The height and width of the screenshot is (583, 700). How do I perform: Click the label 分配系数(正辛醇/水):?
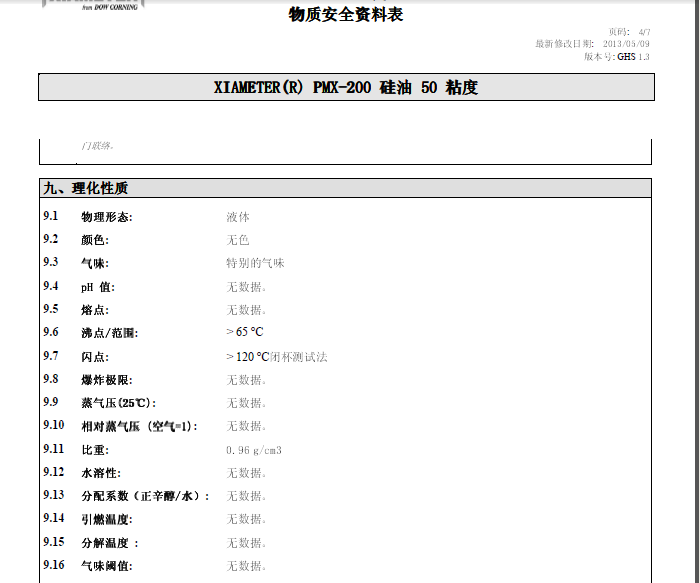145,496
